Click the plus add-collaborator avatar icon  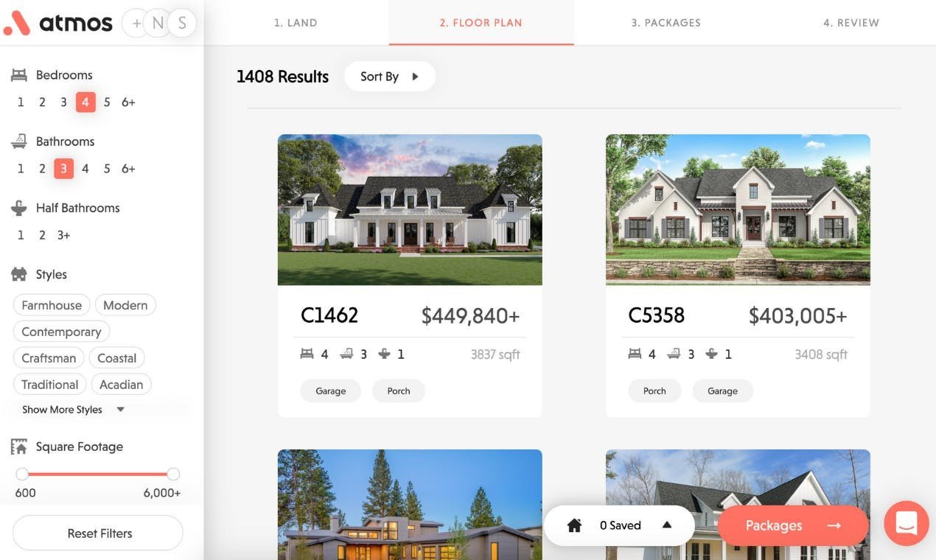tap(136, 24)
